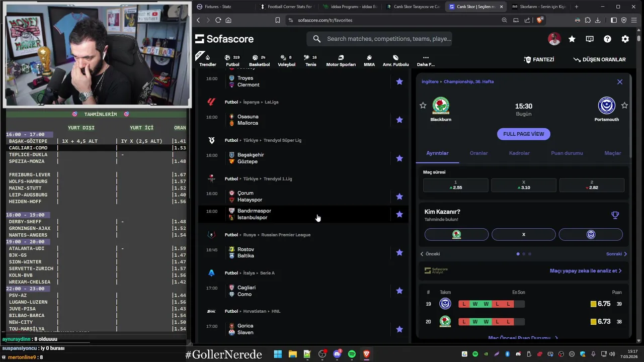Open the FANTEZİ section

point(539,59)
